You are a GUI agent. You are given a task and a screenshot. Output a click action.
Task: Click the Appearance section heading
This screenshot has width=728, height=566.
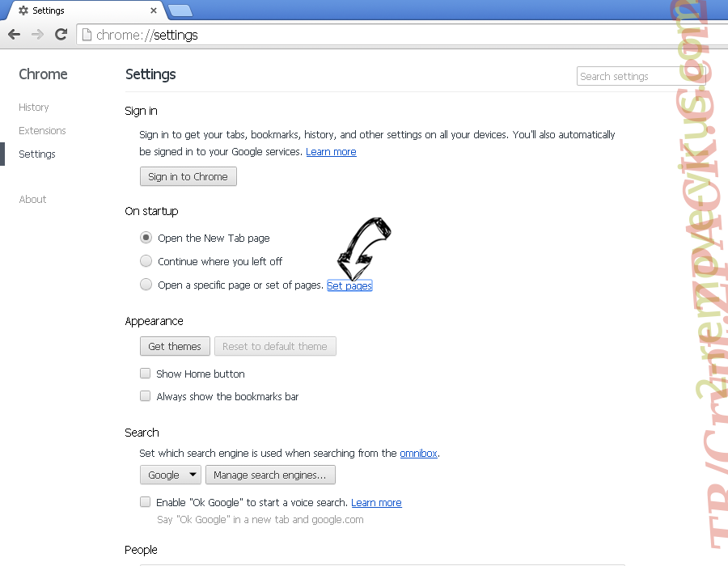tap(154, 321)
